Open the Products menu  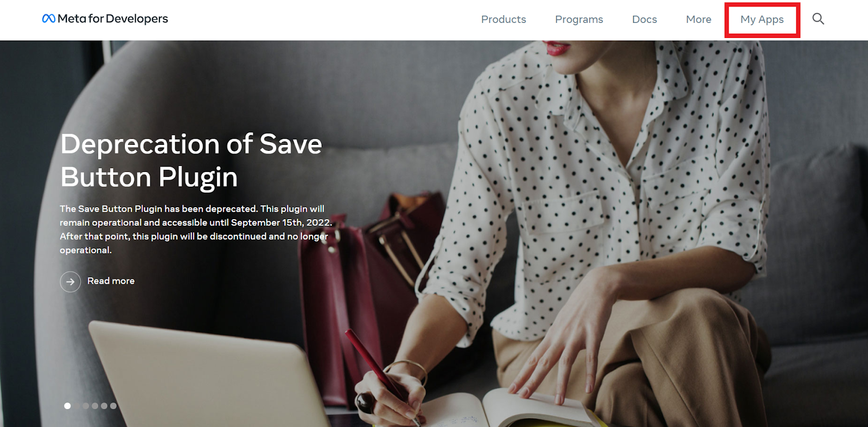click(503, 20)
